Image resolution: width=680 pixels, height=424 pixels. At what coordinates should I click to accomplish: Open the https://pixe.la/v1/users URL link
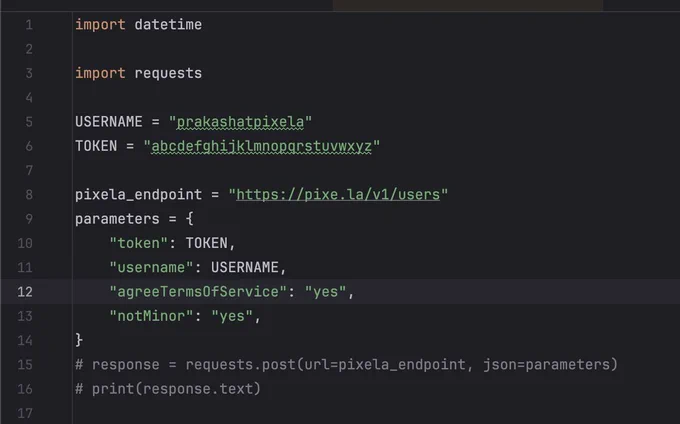click(x=338, y=195)
